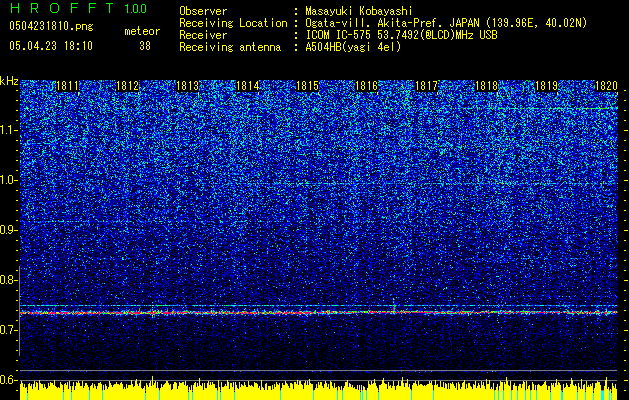Select observer name Masayuki Kobayashi

coord(358,11)
